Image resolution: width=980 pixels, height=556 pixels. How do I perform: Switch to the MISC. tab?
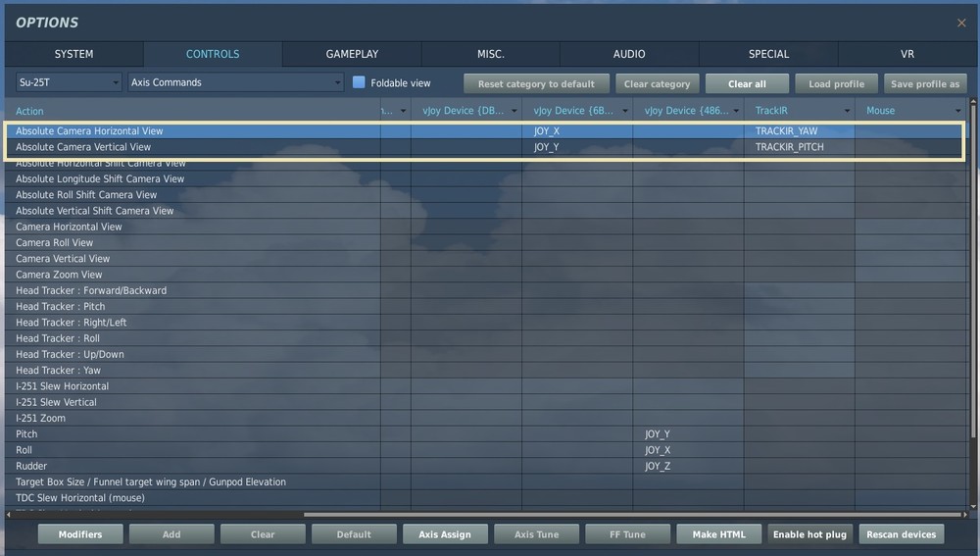coord(491,54)
